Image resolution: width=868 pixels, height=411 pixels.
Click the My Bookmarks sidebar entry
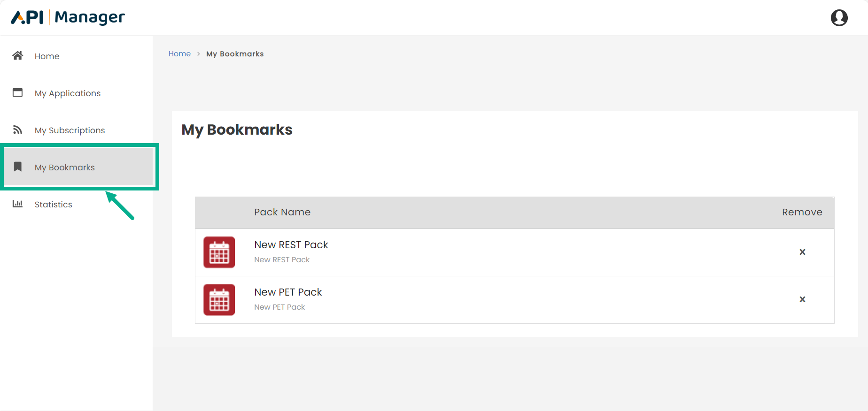(x=64, y=167)
